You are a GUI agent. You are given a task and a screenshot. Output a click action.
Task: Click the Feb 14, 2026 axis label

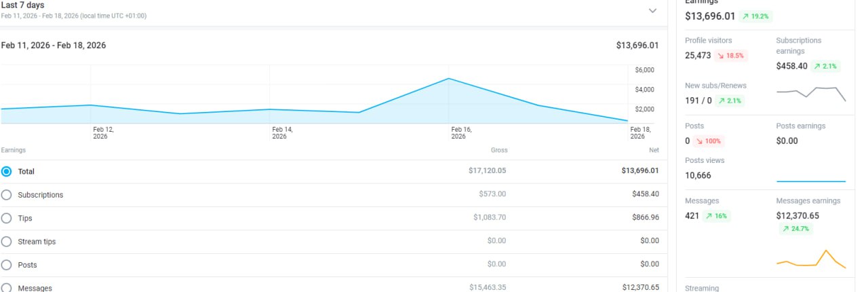coord(282,132)
